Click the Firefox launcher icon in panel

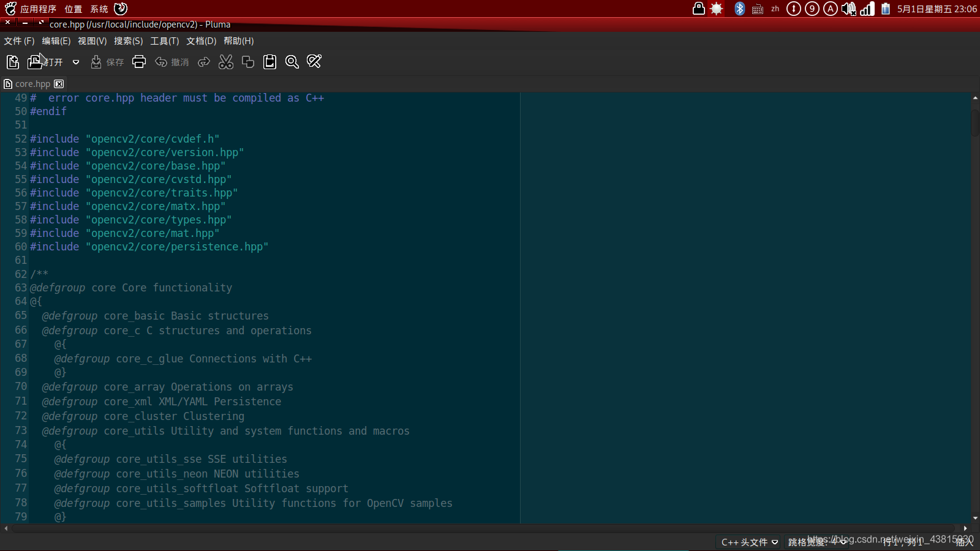point(121,9)
